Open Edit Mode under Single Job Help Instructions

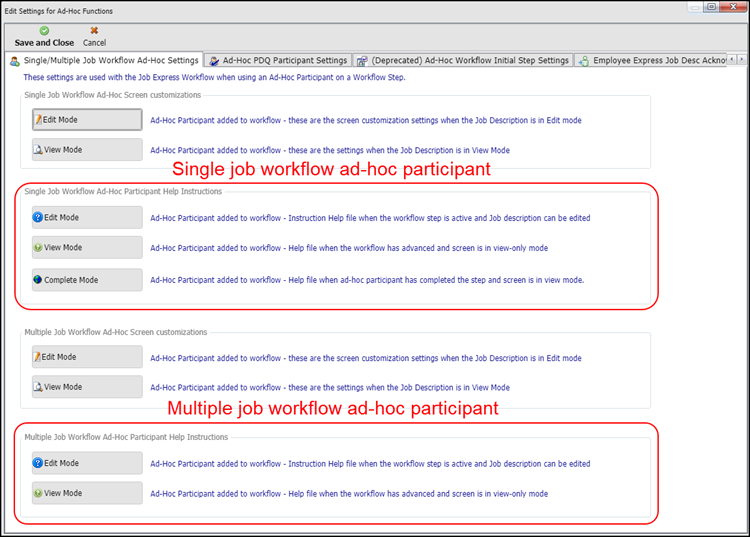click(87, 217)
